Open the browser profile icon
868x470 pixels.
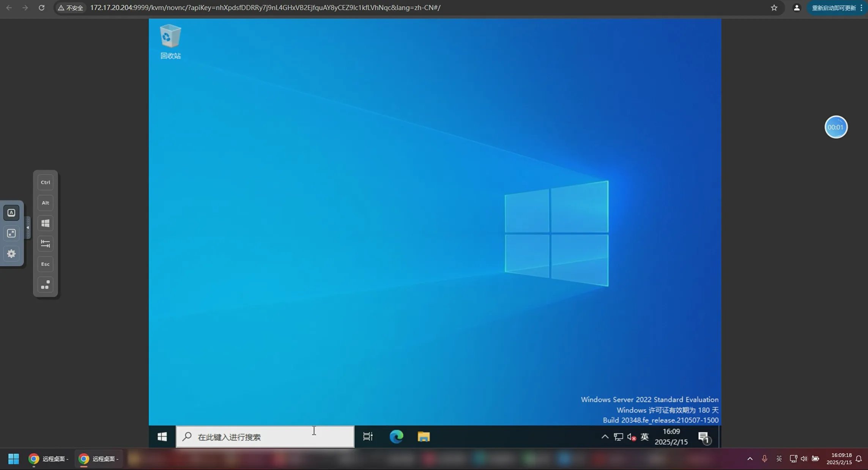point(797,8)
